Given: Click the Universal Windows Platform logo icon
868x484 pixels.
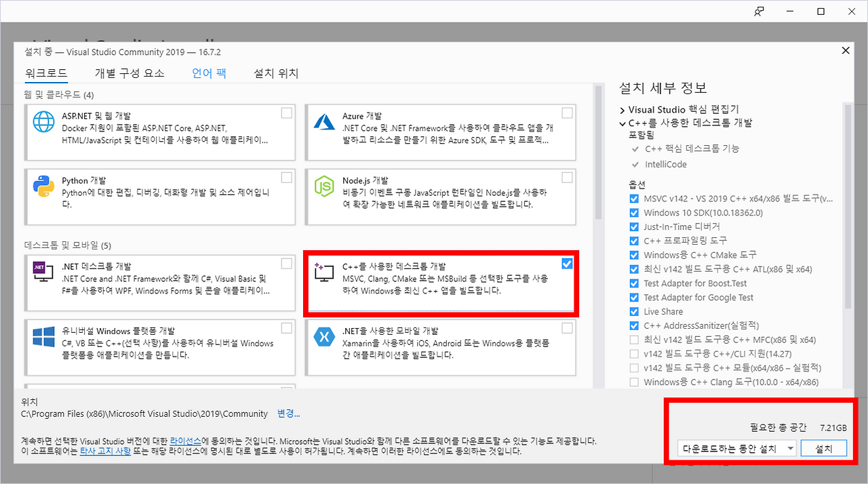Looking at the screenshot, I should tap(43, 336).
